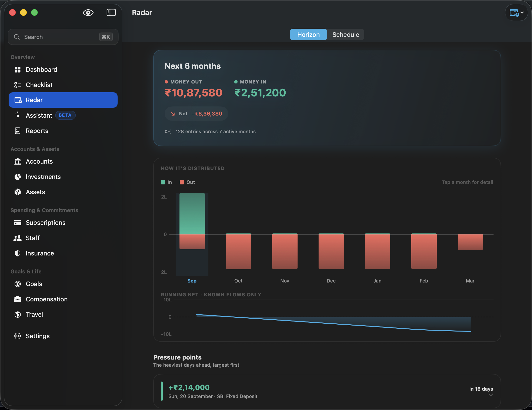Select the Feb bar in the chart
Screen dimensions: 532x410
[424, 251]
